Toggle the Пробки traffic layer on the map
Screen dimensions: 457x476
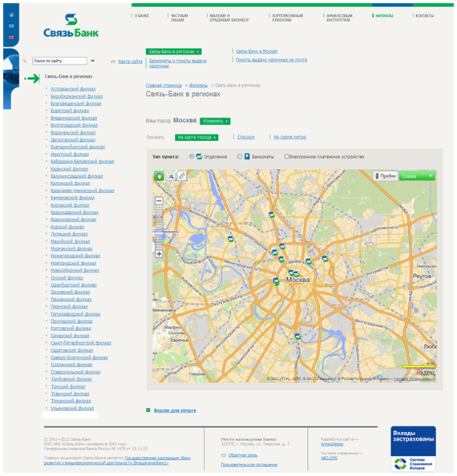pyautogui.click(x=386, y=176)
